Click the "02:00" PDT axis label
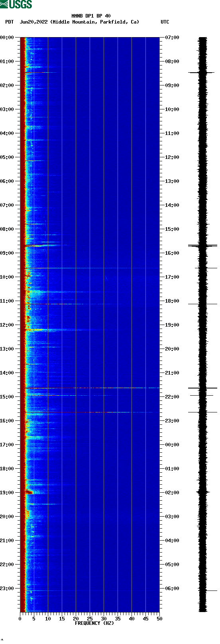 tap(7, 85)
